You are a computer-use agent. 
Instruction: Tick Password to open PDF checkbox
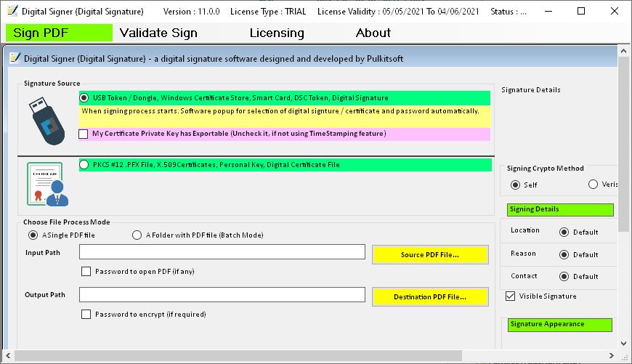86,271
